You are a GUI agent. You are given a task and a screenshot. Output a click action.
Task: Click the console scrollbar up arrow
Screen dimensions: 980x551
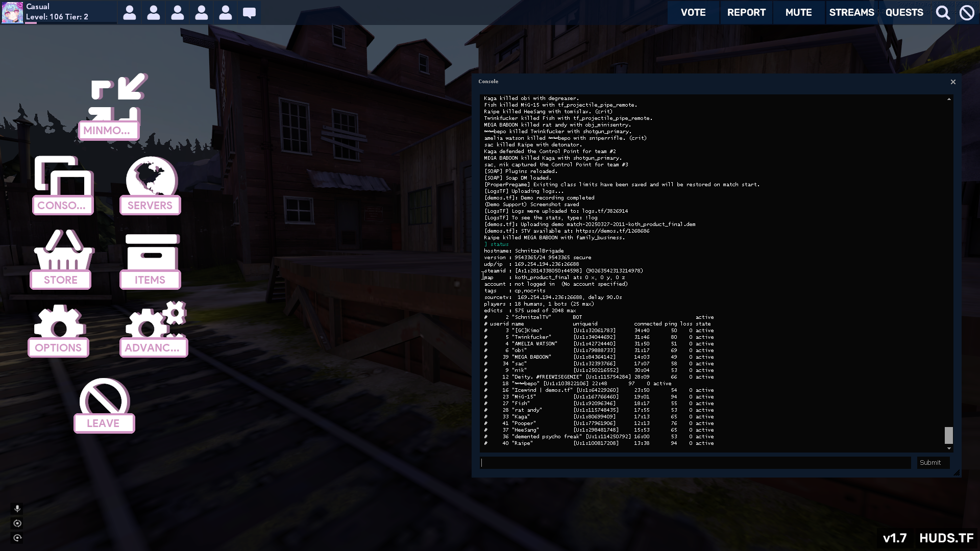(x=949, y=99)
